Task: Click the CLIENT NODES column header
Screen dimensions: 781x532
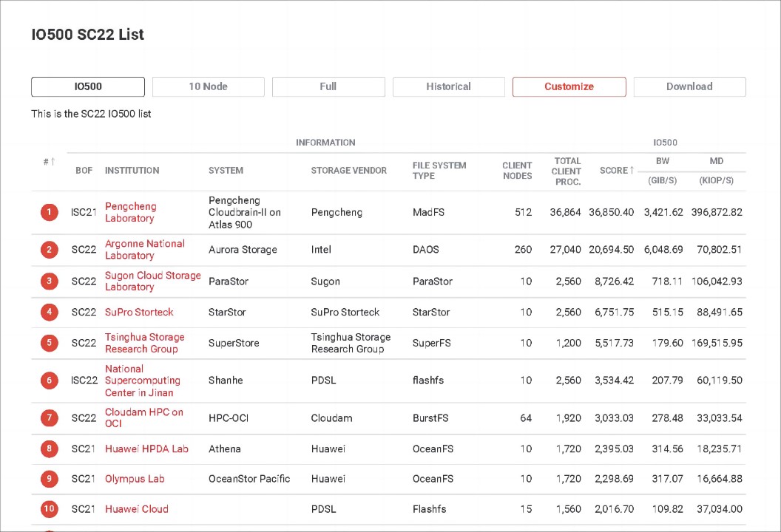Action: point(517,170)
